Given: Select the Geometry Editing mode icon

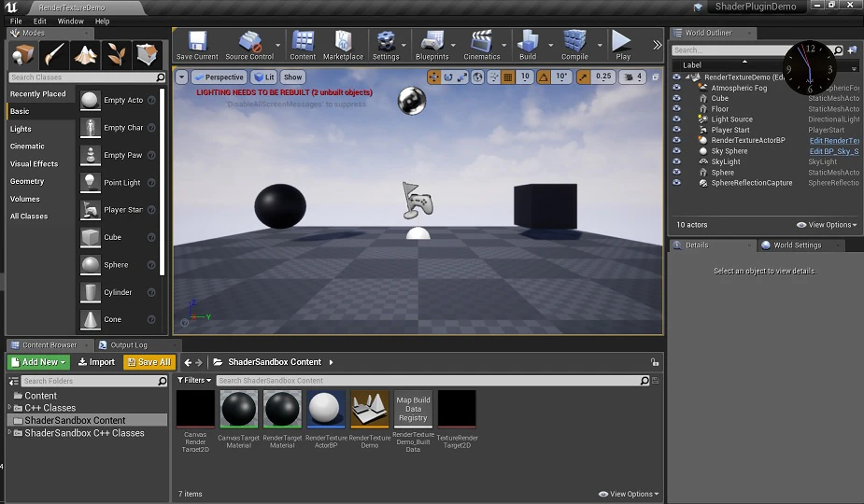Looking at the screenshot, I should [148, 55].
